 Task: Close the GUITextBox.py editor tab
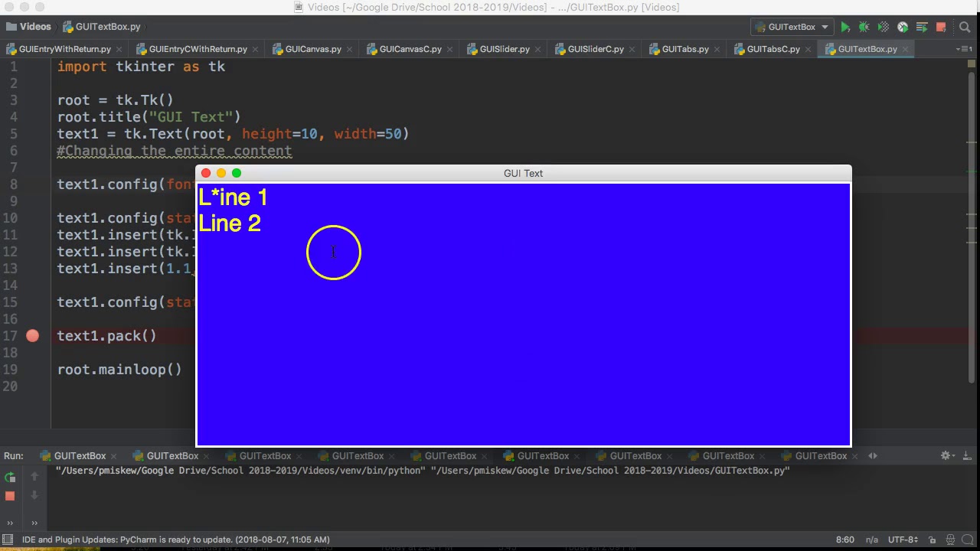pos(905,49)
